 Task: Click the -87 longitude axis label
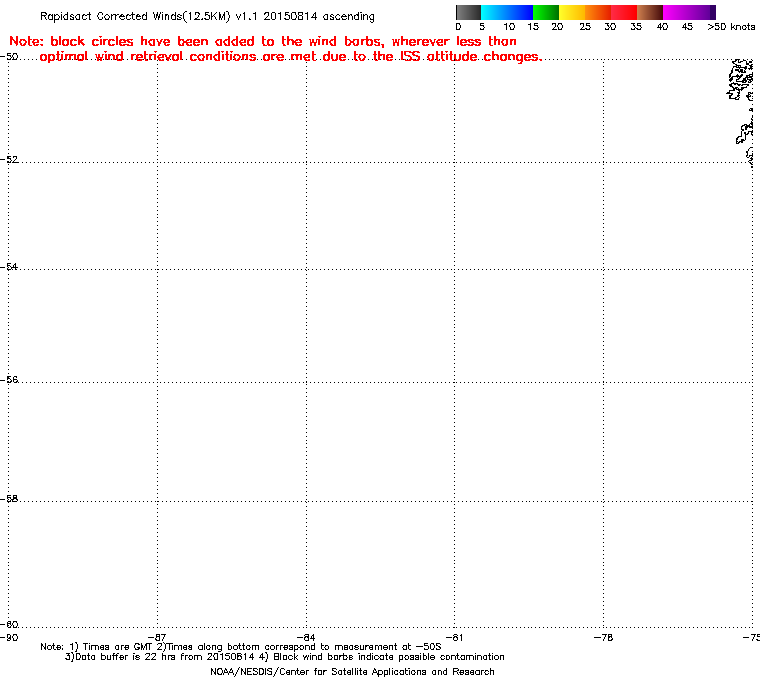pos(157,637)
